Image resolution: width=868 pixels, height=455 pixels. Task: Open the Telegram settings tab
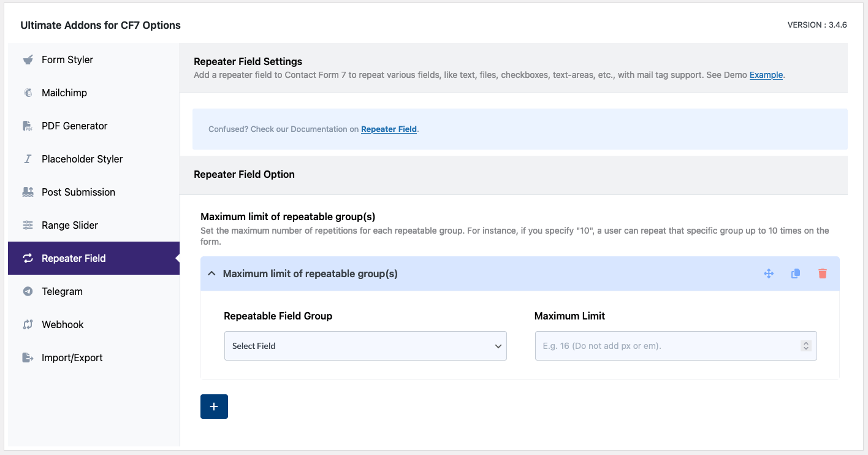(94, 291)
